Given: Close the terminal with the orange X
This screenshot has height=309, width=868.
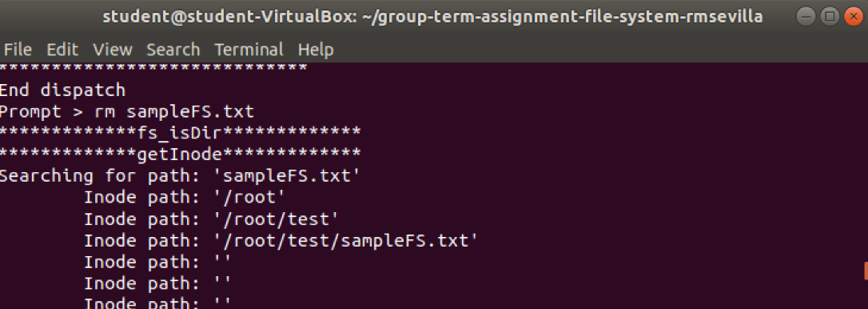Looking at the screenshot, I should [853, 17].
